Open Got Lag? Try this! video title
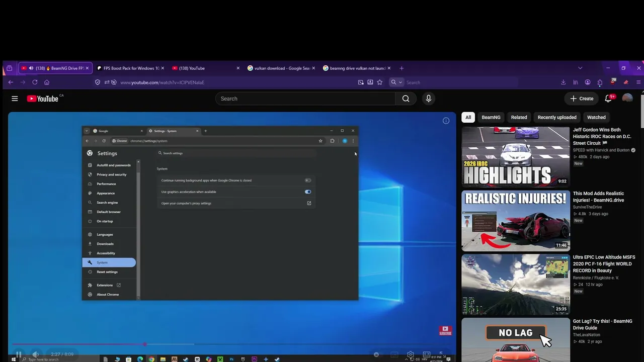This screenshot has width=644, height=362. click(602, 324)
